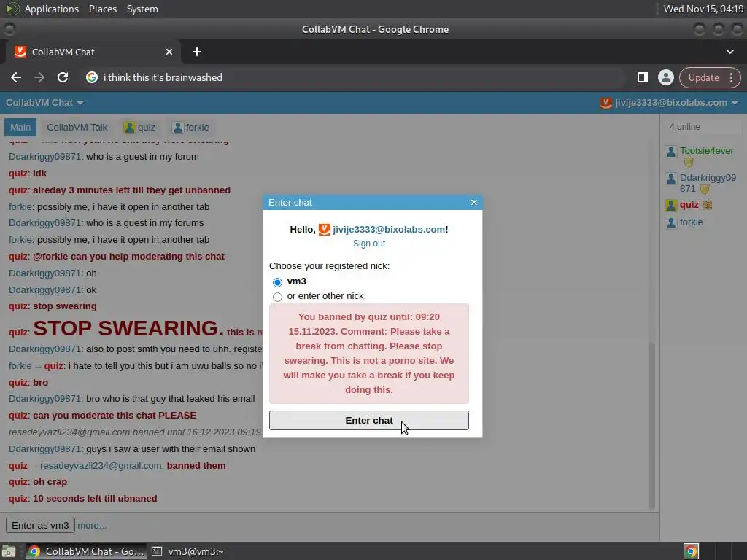
Task: Click the '4 online' label
Action: tap(684, 127)
